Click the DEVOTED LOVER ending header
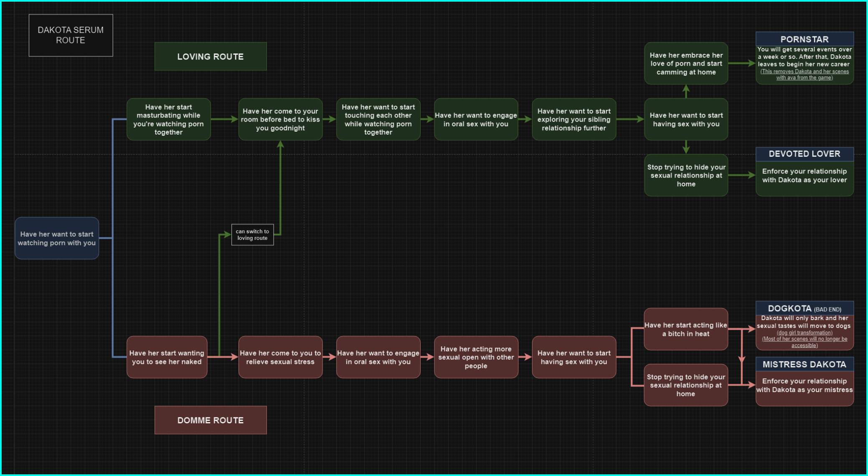This screenshot has width=868, height=476. 804,154
